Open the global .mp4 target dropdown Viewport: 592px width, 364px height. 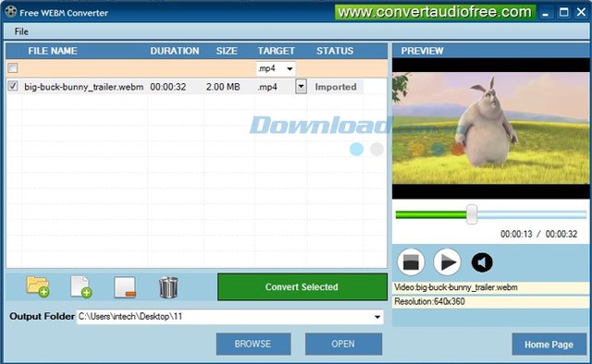(x=290, y=68)
